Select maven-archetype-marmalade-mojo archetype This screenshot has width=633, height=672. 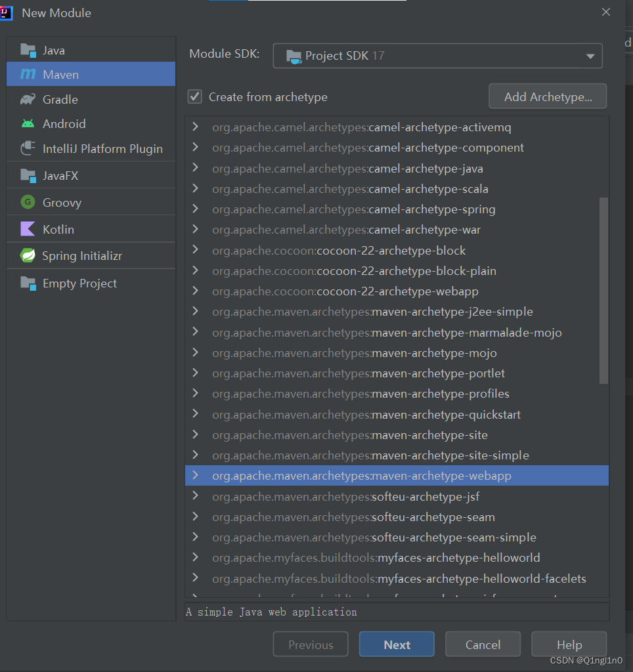[x=397, y=332]
